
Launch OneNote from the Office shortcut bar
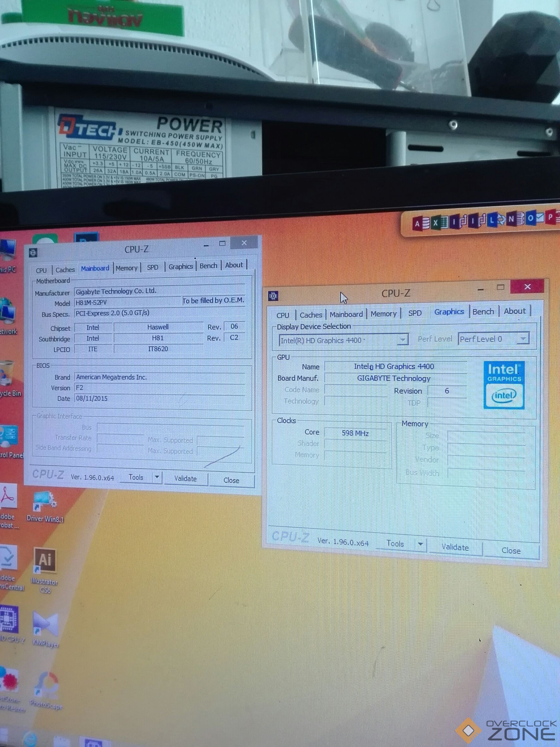515,219
